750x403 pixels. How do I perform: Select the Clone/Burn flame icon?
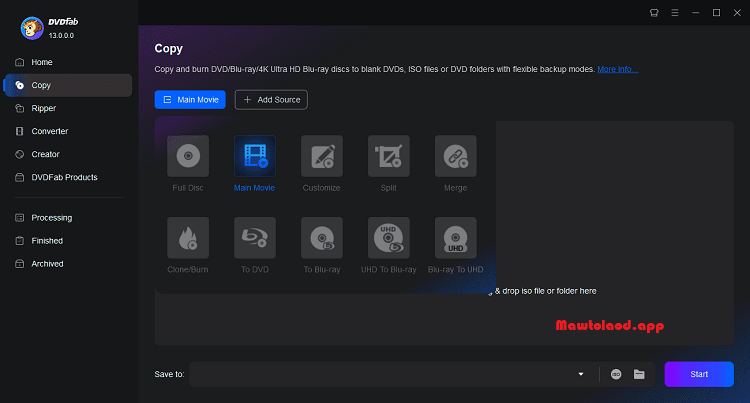[x=188, y=238]
